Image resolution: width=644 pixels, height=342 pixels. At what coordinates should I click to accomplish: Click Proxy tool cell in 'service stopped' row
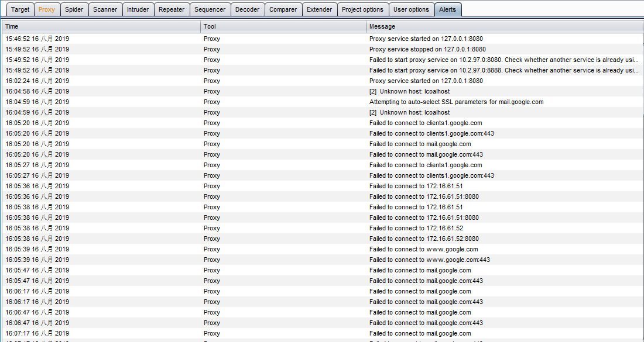(x=212, y=49)
